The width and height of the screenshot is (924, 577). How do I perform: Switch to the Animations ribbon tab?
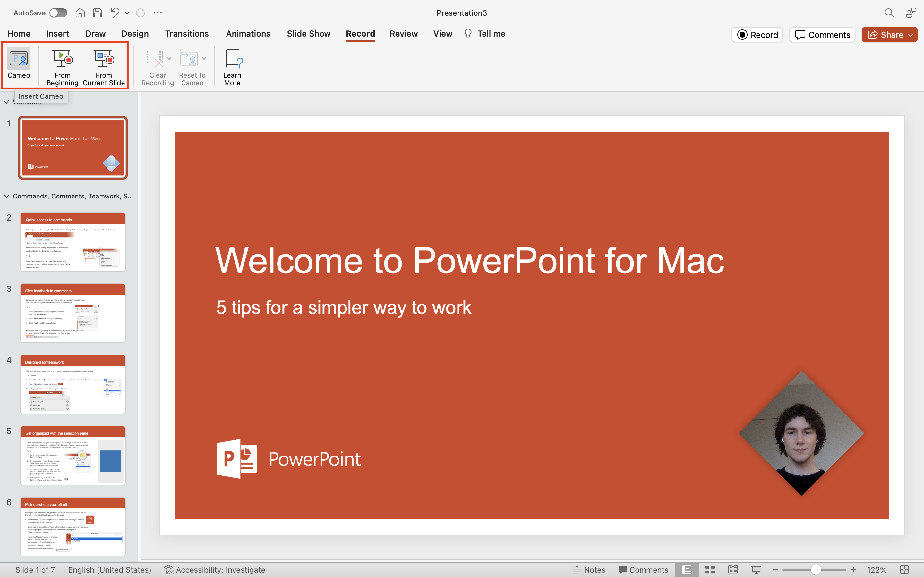[x=247, y=33]
